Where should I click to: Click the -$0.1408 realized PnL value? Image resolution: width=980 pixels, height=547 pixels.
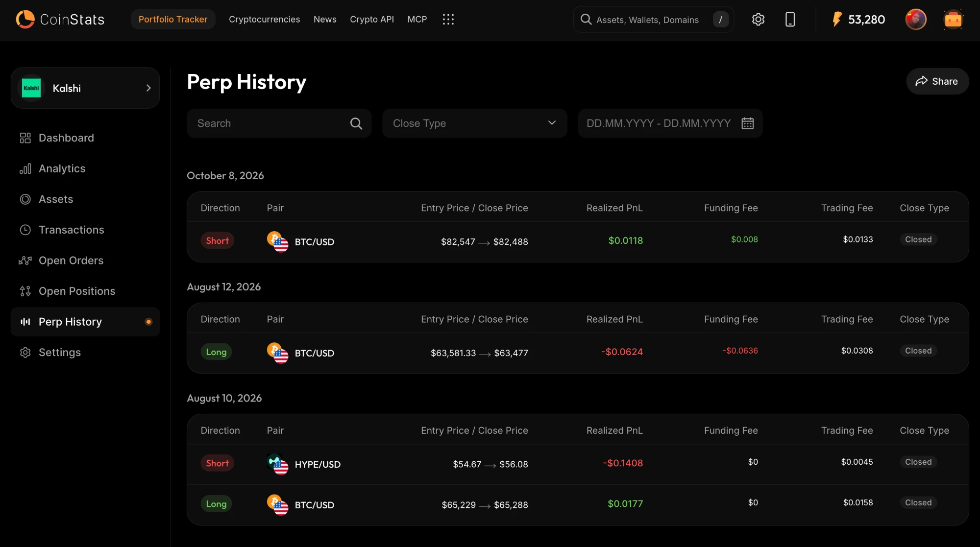(622, 463)
